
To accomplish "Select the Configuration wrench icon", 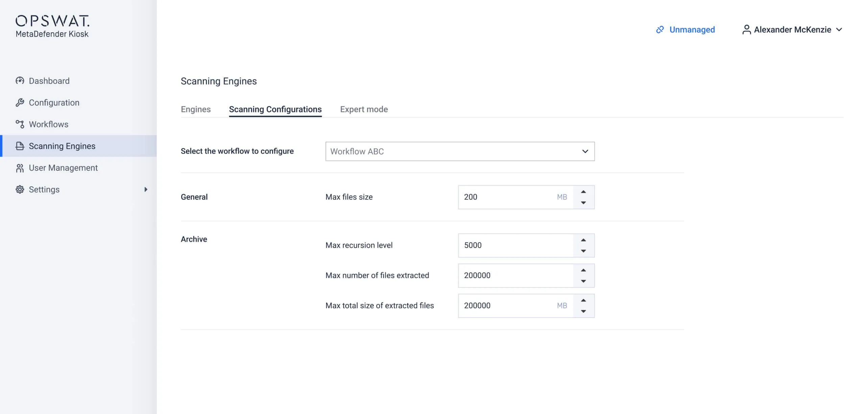I will 20,102.
